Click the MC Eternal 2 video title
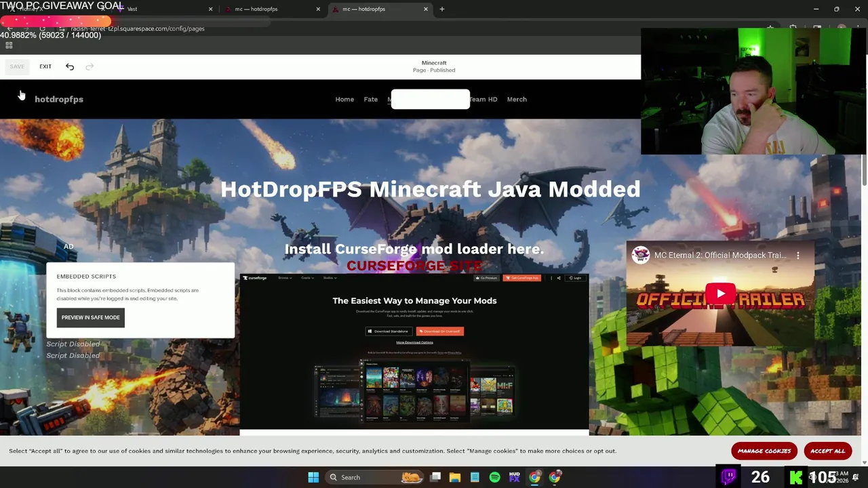This screenshot has width=868, height=488. pyautogui.click(x=720, y=256)
